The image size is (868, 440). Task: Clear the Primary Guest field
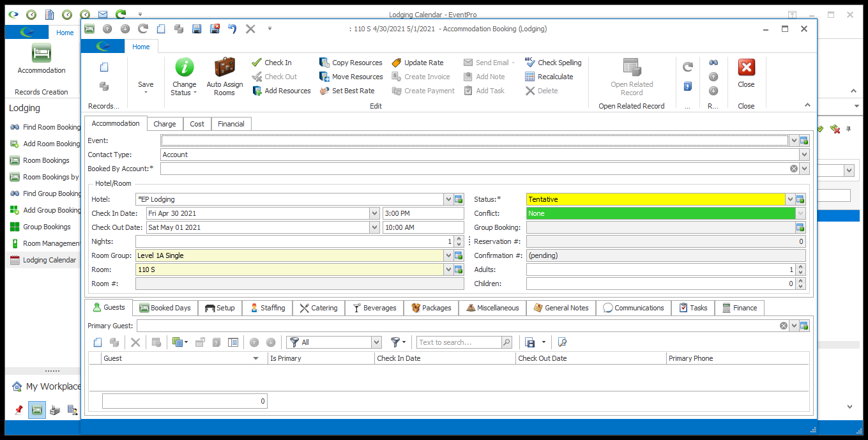(x=784, y=326)
